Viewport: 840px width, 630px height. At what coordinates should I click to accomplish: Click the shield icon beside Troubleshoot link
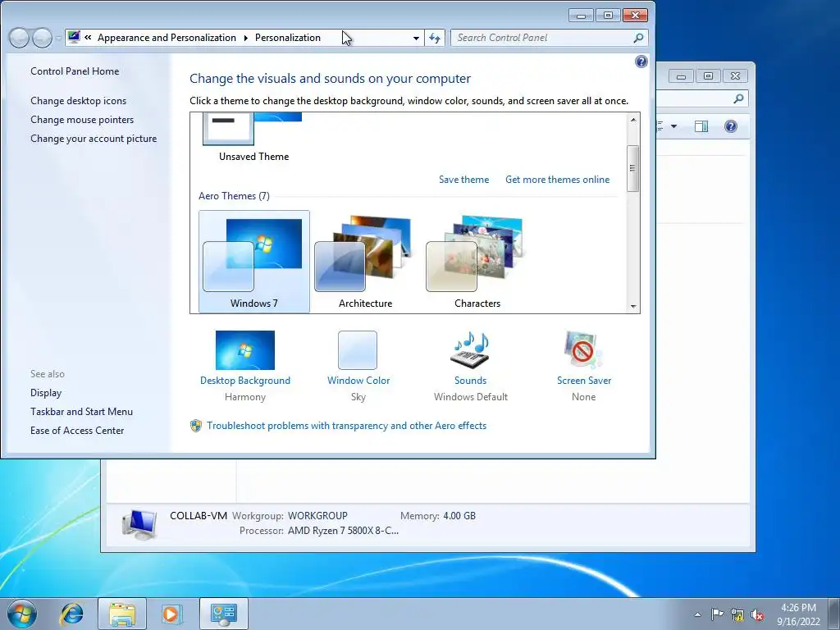[196, 426]
